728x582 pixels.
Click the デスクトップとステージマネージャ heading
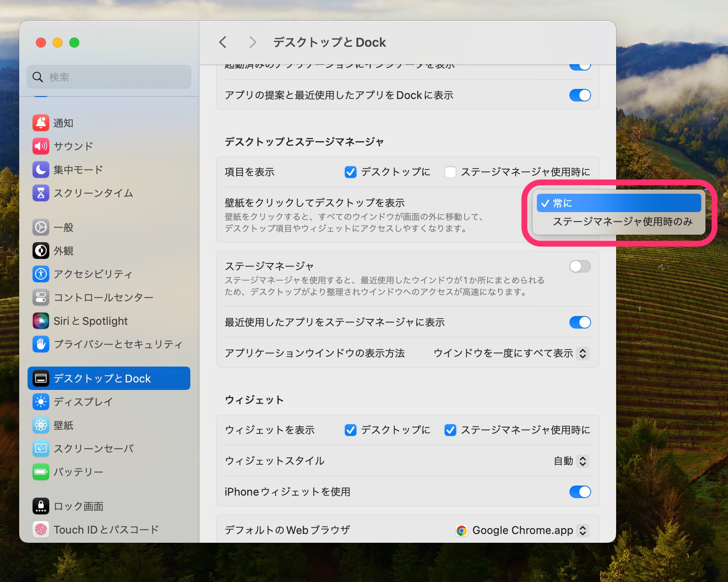click(304, 142)
